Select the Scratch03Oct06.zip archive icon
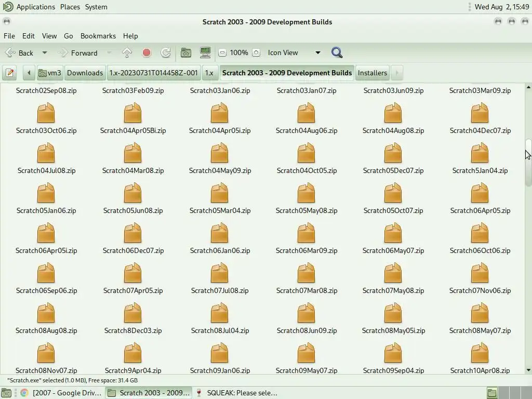 46,113
